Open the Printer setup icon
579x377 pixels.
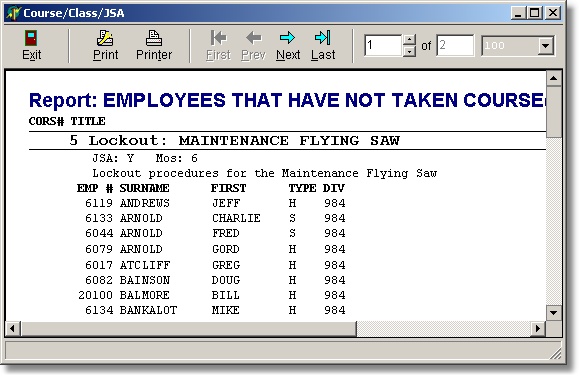154,38
